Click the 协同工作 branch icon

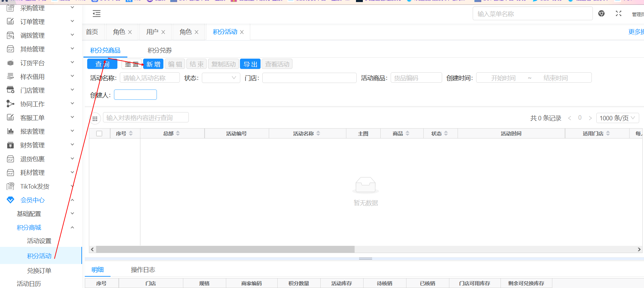[11, 104]
